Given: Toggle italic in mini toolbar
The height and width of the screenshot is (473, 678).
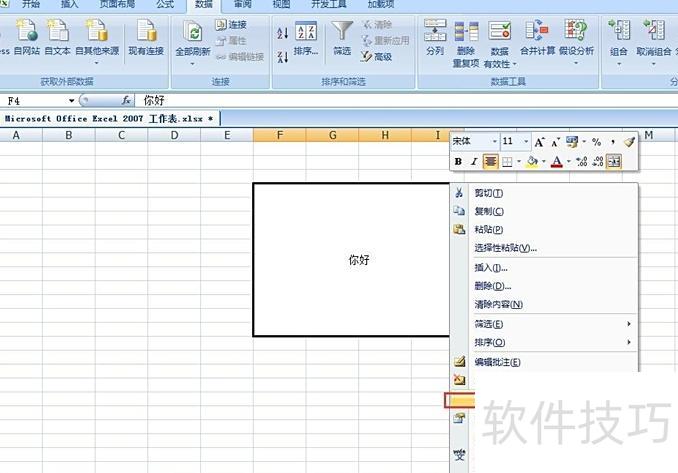Looking at the screenshot, I should (474, 162).
